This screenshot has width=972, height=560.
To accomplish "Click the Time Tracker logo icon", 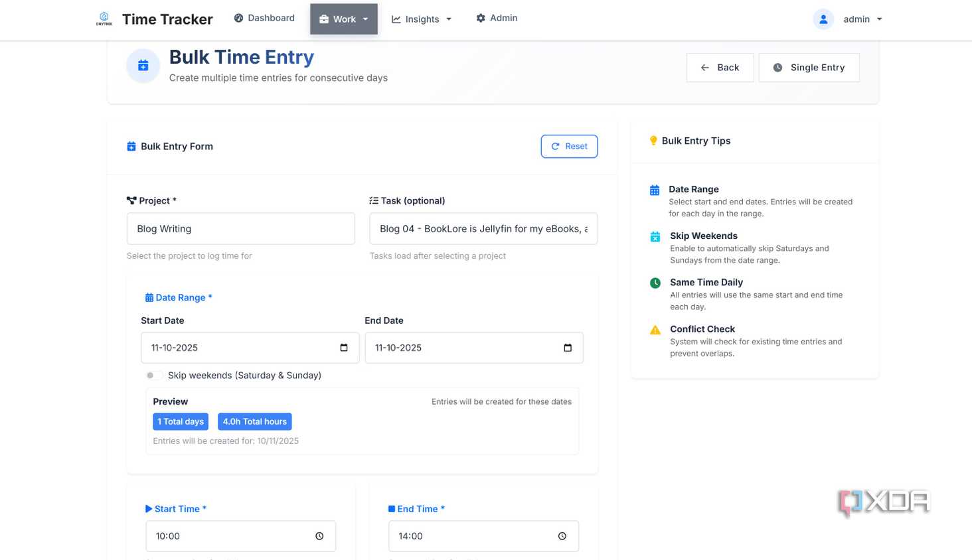I will (104, 19).
